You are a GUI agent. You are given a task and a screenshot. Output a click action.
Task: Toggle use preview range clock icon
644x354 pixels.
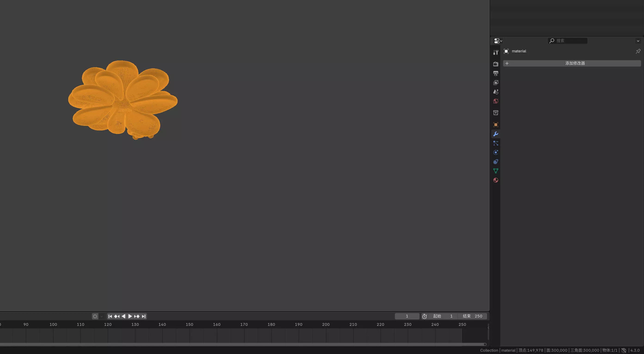424,316
